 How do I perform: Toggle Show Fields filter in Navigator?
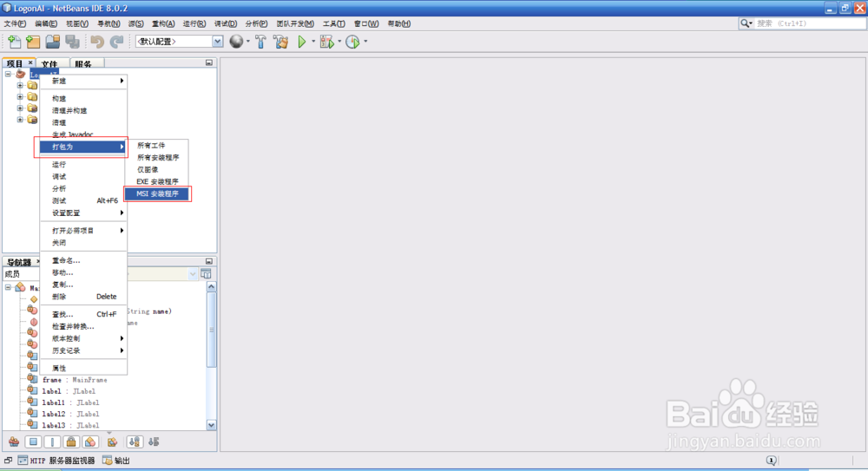pos(33,442)
